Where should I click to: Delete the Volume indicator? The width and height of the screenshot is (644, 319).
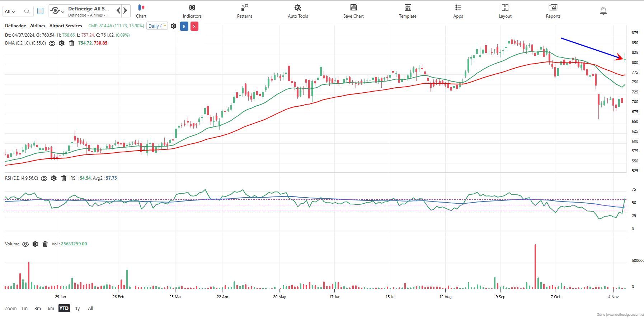[x=45, y=244]
